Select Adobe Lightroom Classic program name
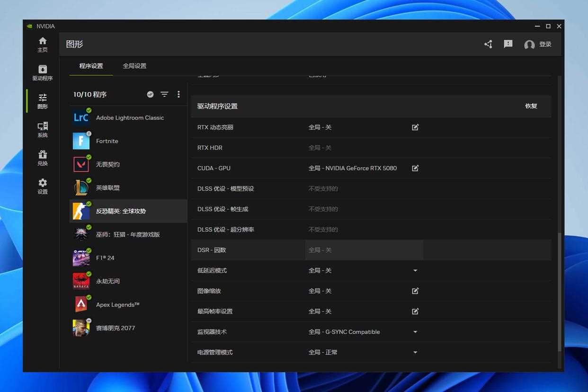The image size is (588, 392). point(130,117)
